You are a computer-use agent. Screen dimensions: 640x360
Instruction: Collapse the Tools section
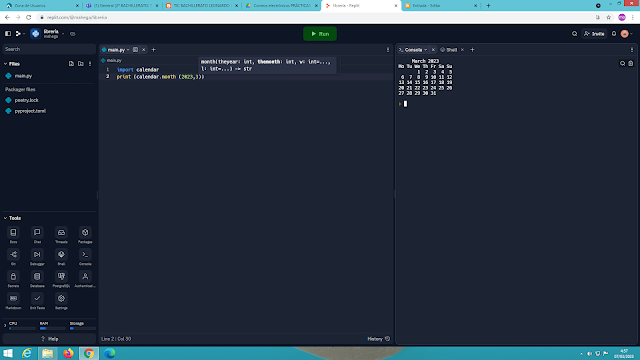point(5,218)
